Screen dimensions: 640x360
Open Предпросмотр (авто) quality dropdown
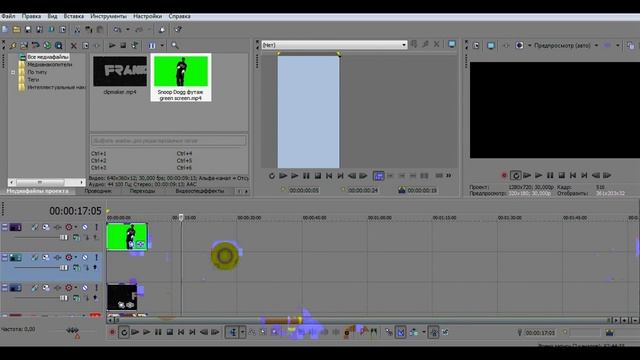pyautogui.click(x=596, y=45)
